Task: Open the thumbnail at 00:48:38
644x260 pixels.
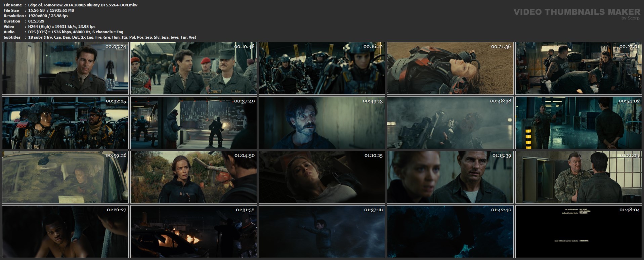Action: [450, 123]
